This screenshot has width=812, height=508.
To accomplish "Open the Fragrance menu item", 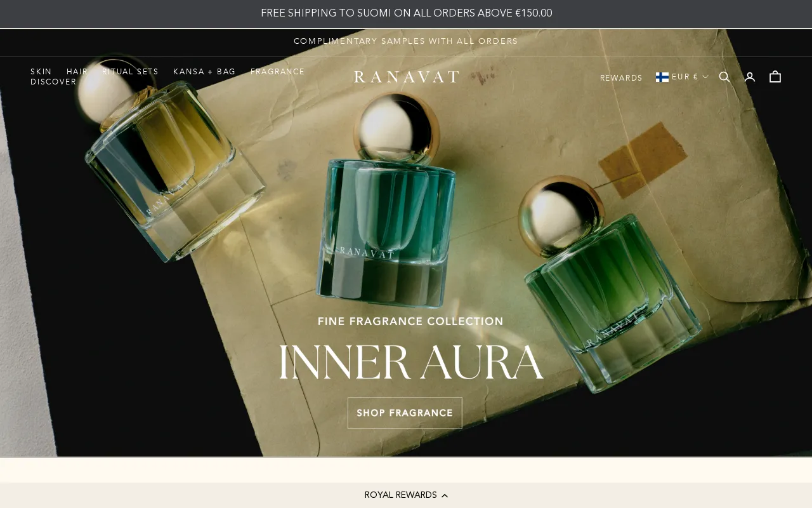I will (277, 72).
